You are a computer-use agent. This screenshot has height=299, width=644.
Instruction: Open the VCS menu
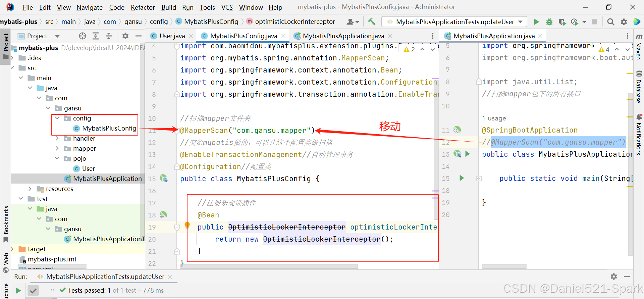[x=227, y=7]
